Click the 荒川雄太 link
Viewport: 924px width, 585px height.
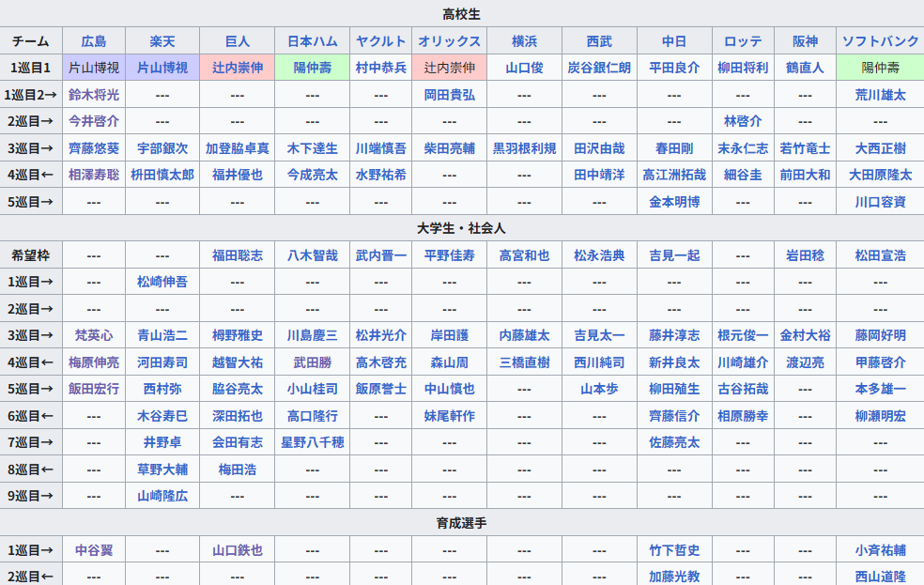880,95
